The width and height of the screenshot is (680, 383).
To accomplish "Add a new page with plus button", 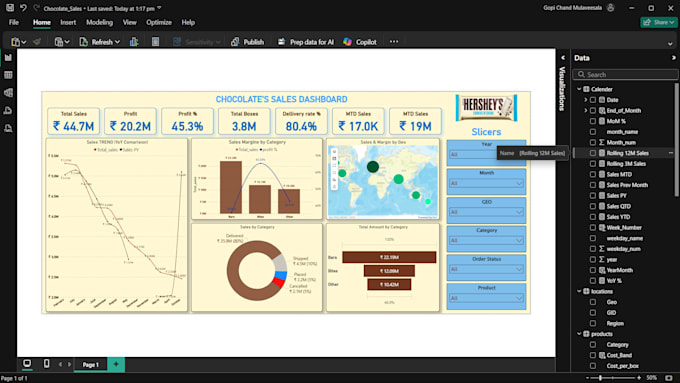I will click(x=116, y=364).
